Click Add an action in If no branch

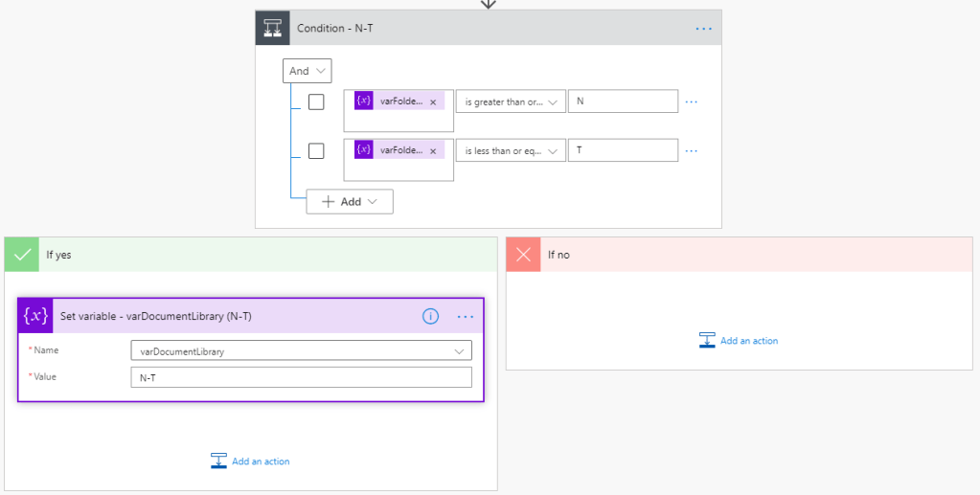click(x=739, y=341)
